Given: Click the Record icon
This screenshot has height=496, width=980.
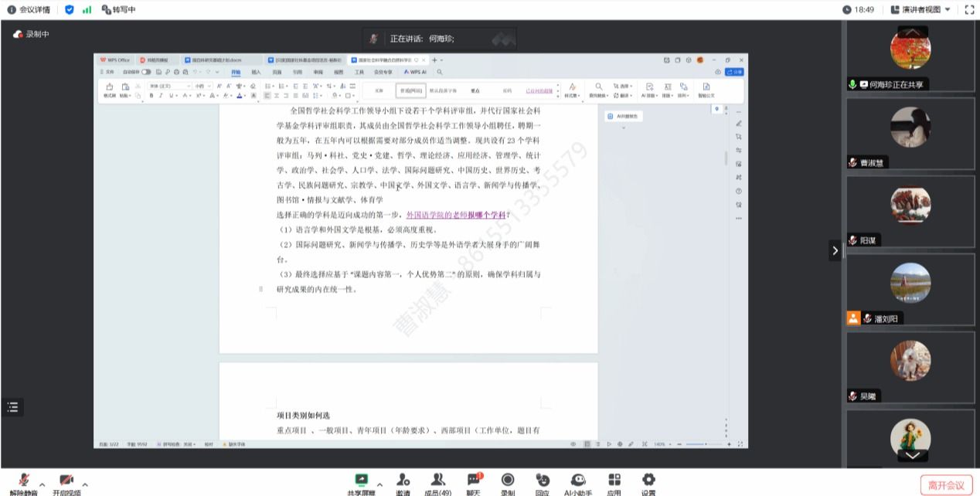Looking at the screenshot, I should point(508,480).
